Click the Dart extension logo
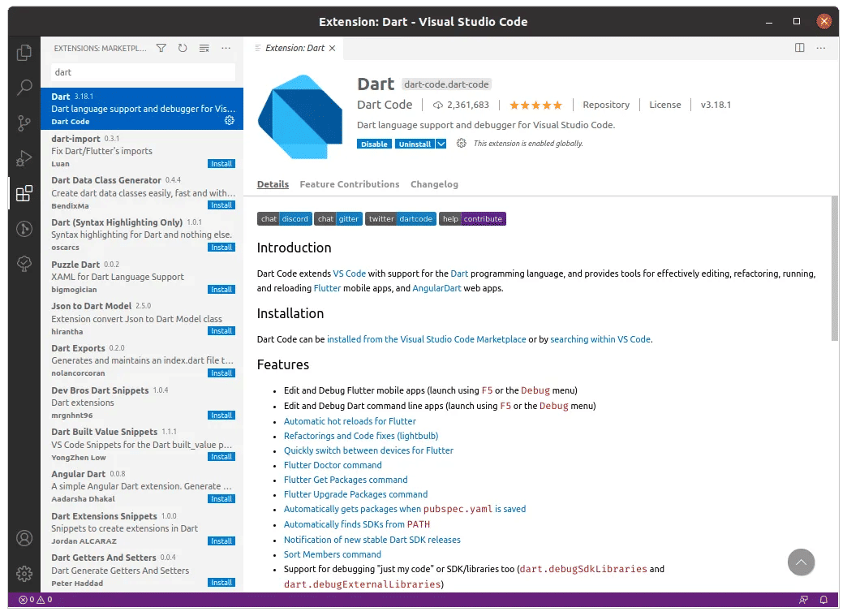Image resolution: width=847 pixels, height=616 pixels. pyautogui.click(x=300, y=116)
